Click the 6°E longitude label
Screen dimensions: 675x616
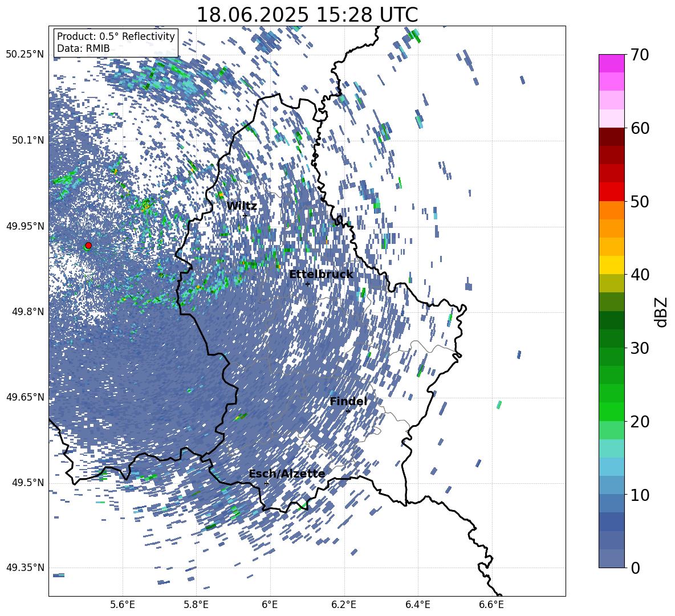pyautogui.click(x=270, y=605)
